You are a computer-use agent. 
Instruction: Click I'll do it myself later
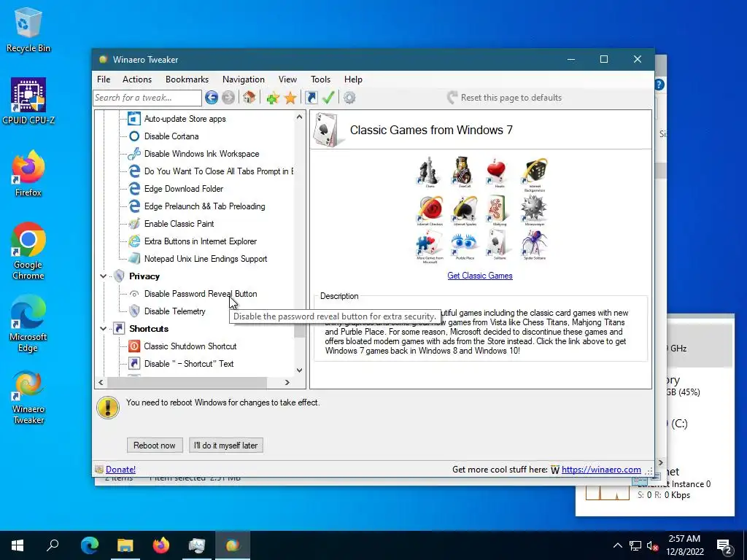[226, 446]
